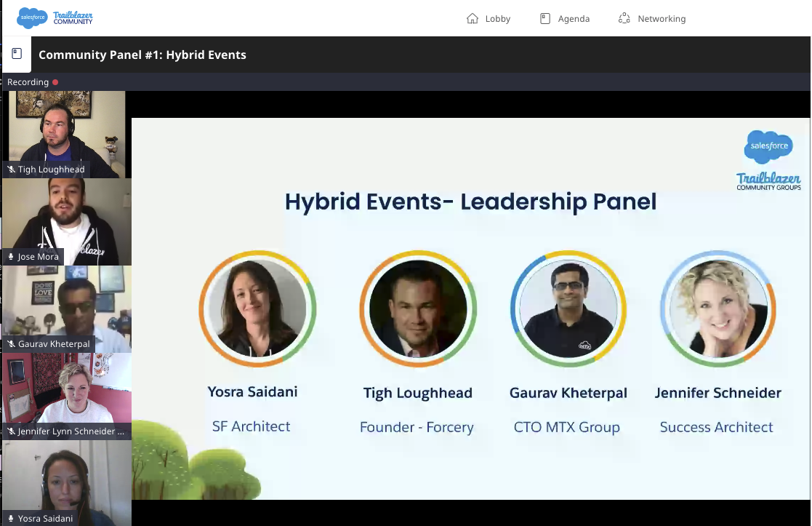Click the 'Success Architect' title text
Viewport: 812px width, 526px height.
[716, 427]
